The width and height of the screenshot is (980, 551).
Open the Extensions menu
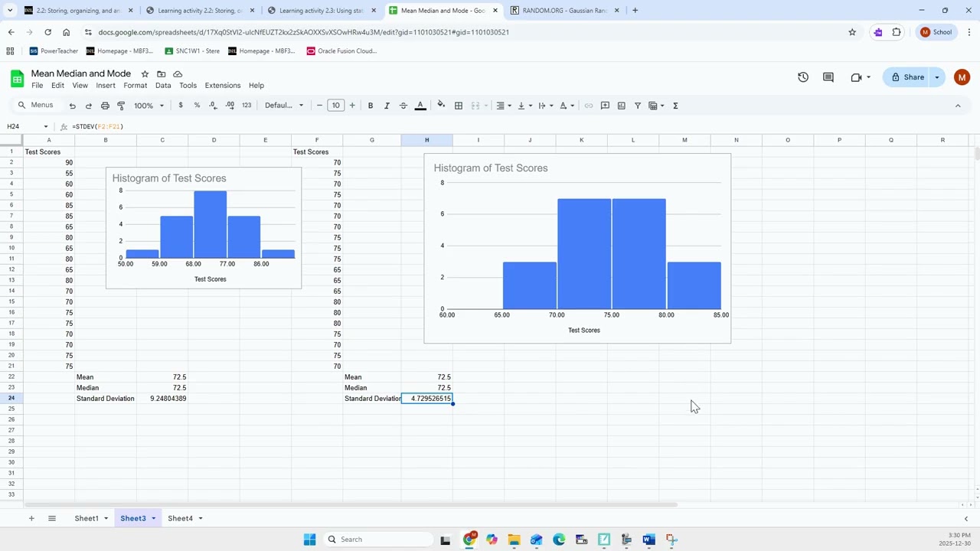[223, 86]
